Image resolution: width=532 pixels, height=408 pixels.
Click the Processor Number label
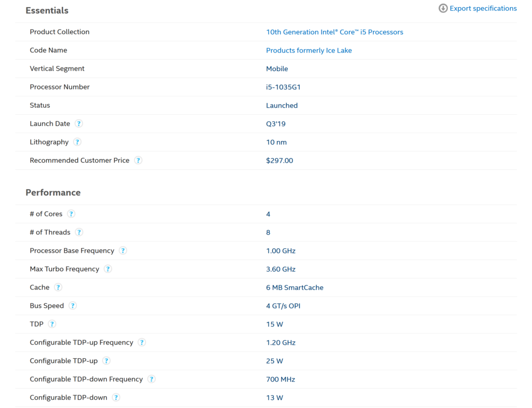(60, 87)
